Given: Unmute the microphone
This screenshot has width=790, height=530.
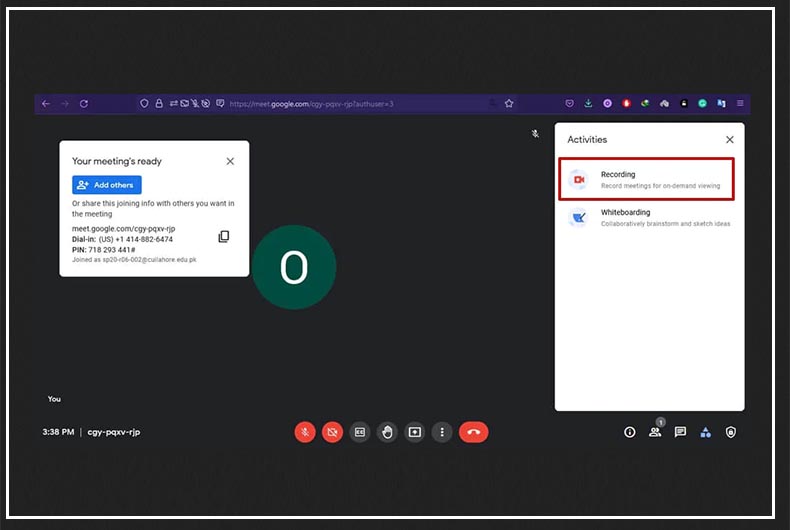Looking at the screenshot, I should pos(305,432).
